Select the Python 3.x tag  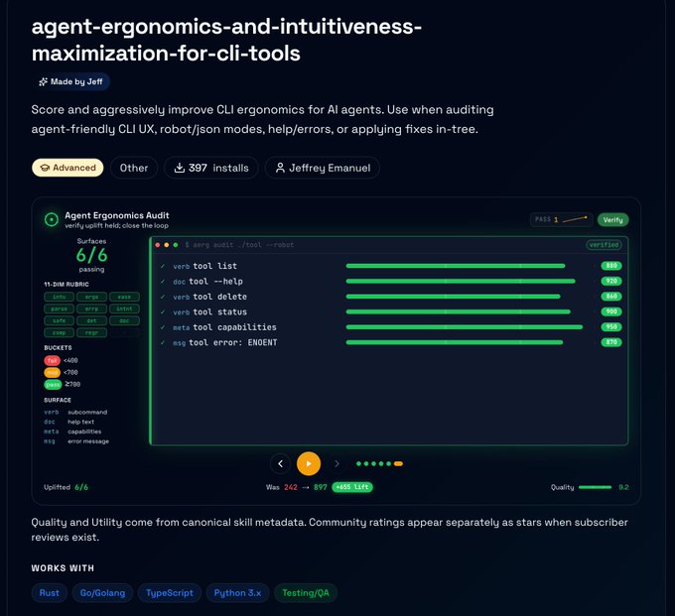237,593
